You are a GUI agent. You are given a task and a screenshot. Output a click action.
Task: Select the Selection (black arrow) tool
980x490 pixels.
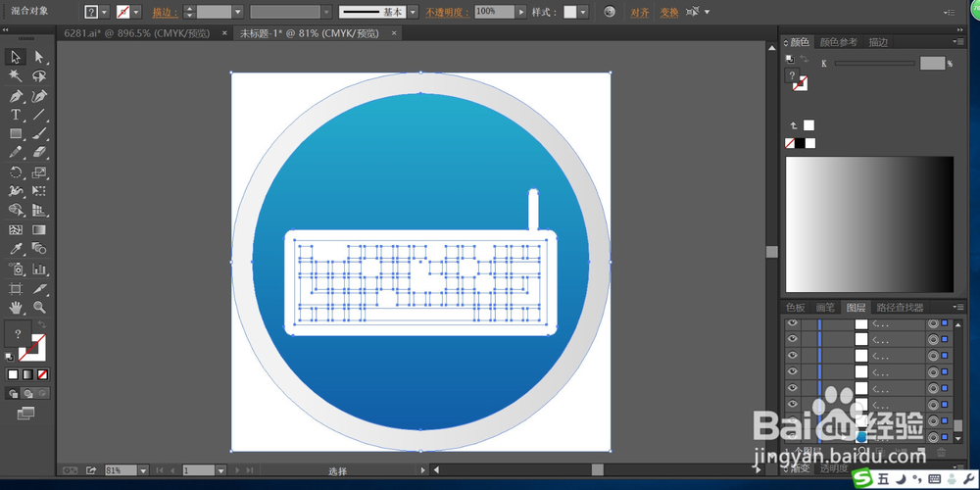(16, 57)
